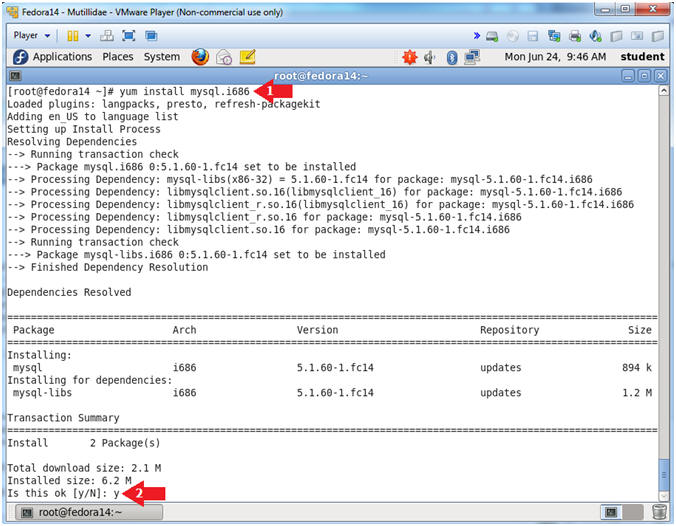Open the mail client panel icon
Image resolution: width=676 pixels, height=526 pixels.
[x=224, y=57]
